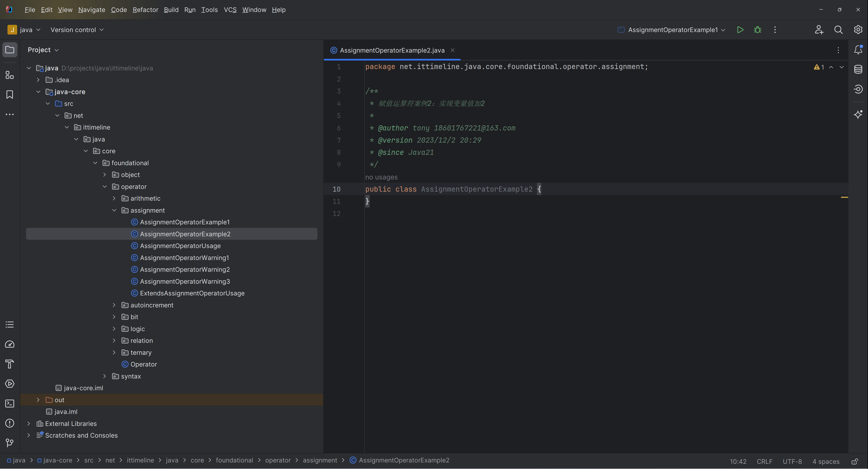Open run configuration AssignmentOperatorExample1 dropdown
The height and width of the screenshot is (469, 868).
(x=671, y=30)
